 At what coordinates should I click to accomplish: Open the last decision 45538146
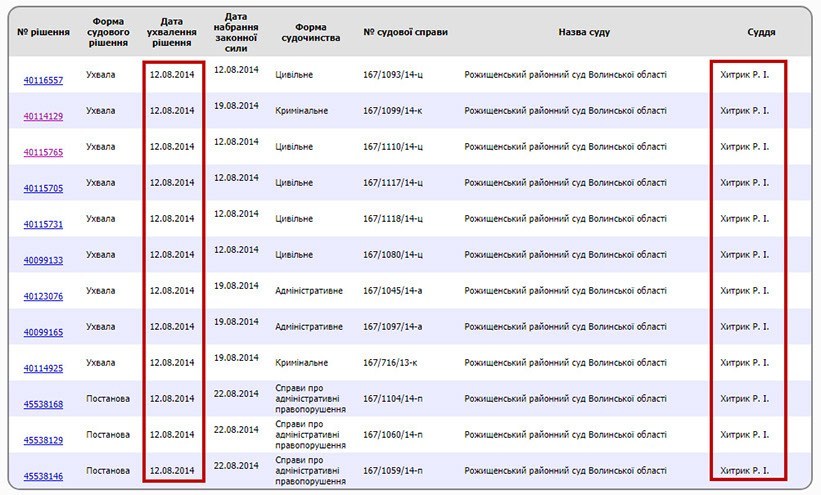pos(43,476)
